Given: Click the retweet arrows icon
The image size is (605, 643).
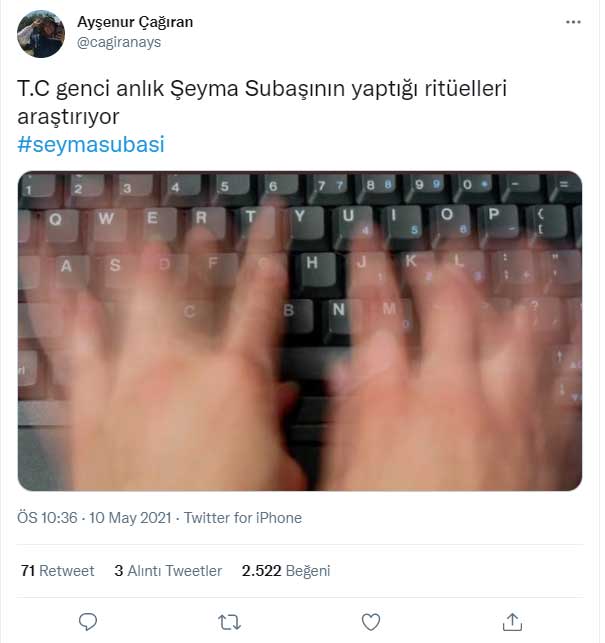Looking at the screenshot, I should pos(229,622).
